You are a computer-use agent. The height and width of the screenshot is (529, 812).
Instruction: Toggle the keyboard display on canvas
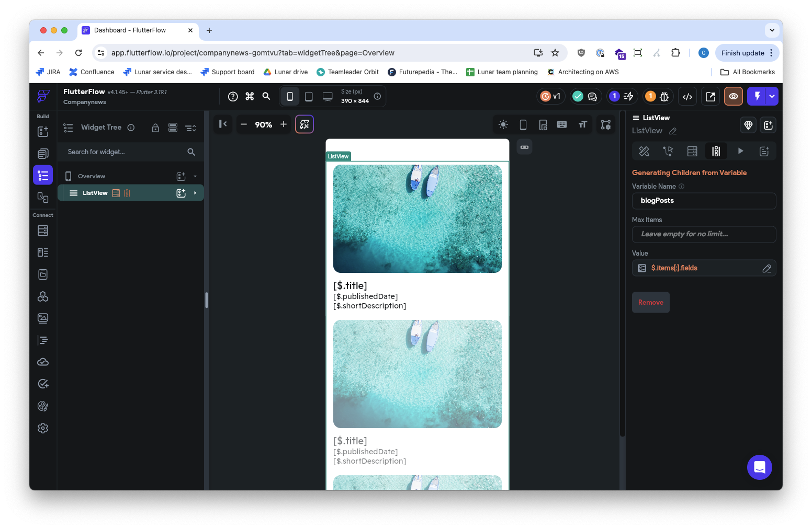(562, 124)
